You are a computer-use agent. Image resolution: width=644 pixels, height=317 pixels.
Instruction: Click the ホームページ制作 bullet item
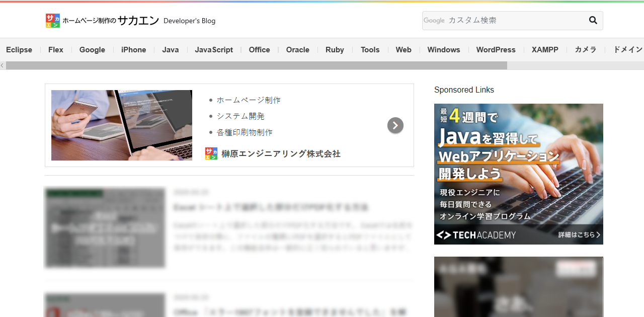(249, 100)
